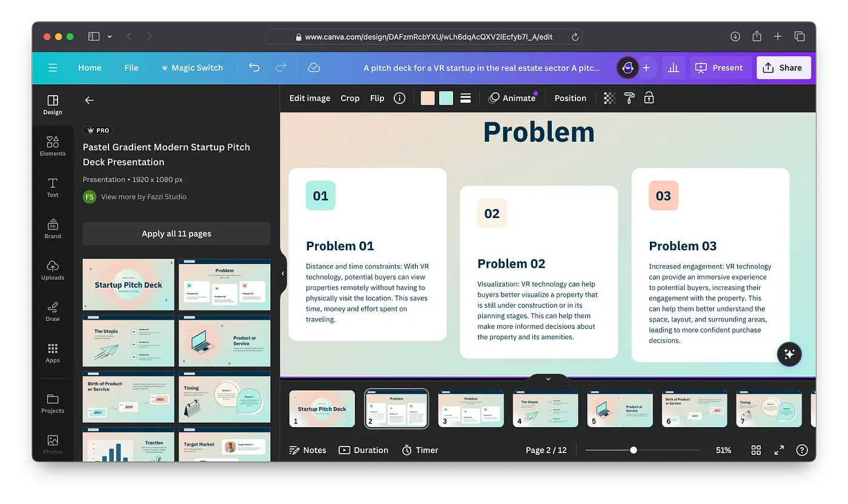Undo the last action
The image size is (848, 504).
(x=254, y=68)
